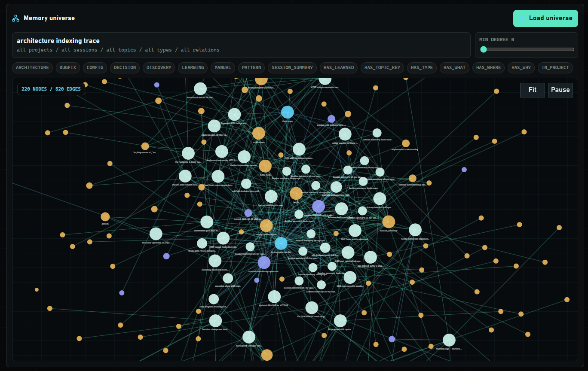Screen dimensions: 588x371
Task: Select the 'Expanded HTTP bridge inte...' node
Action: pyautogui.click(x=234, y=115)
